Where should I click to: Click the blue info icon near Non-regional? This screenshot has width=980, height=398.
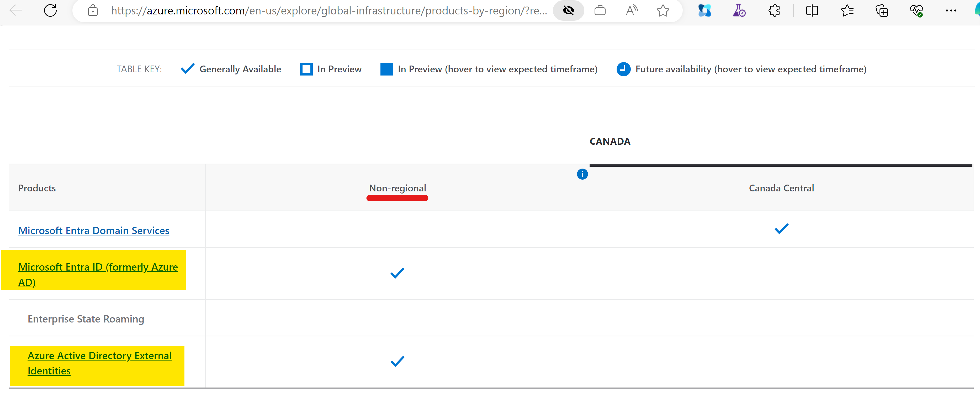tap(582, 174)
